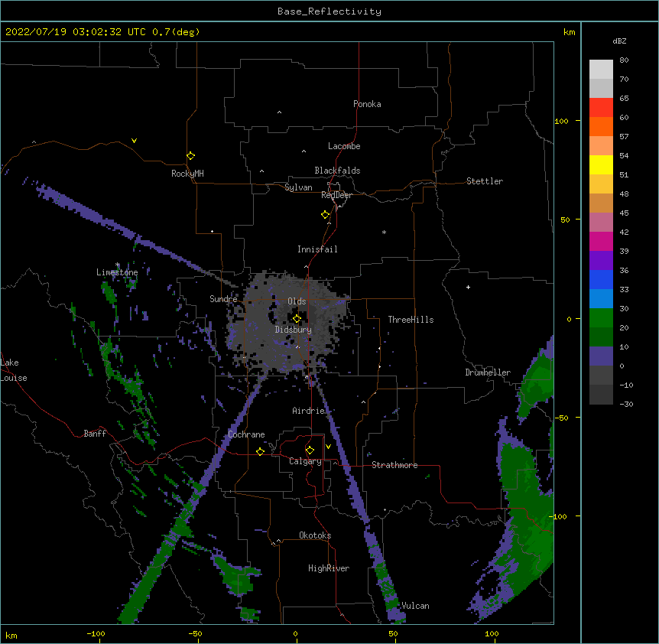The image size is (659, 644).
Task: Click the -30 dBZ legend value
Action: coord(626,404)
